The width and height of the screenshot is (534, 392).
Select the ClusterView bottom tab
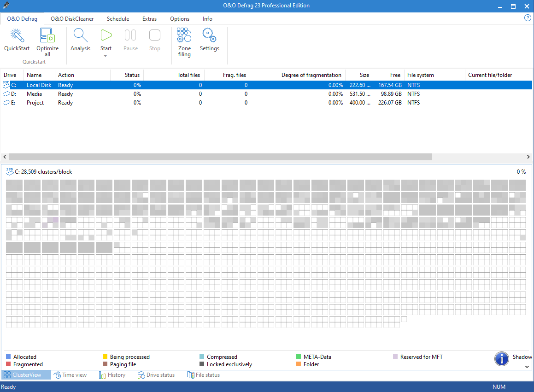(26, 375)
